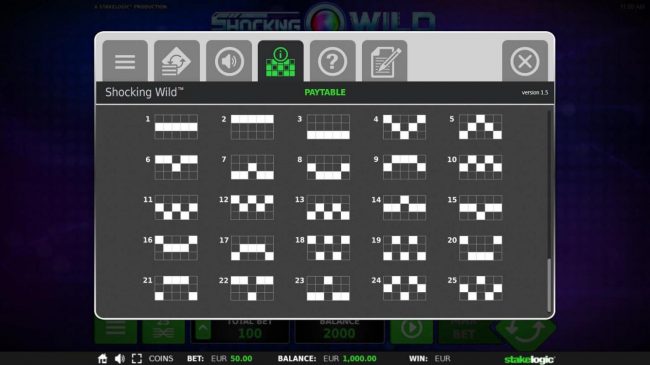Select payline 23 diagram
Image resolution: width=650 pixels, height=365 pixels.
[x=328, y=288]
